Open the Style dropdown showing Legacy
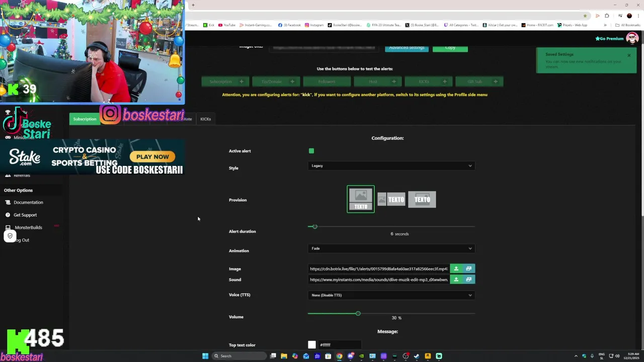This screenshot has width=644, height=362. point(391,166)
